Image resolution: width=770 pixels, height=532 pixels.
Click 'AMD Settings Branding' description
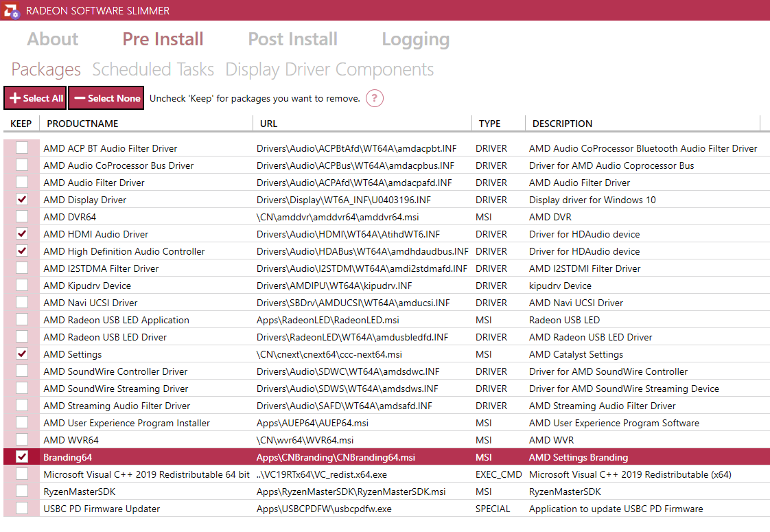point(578,457)
